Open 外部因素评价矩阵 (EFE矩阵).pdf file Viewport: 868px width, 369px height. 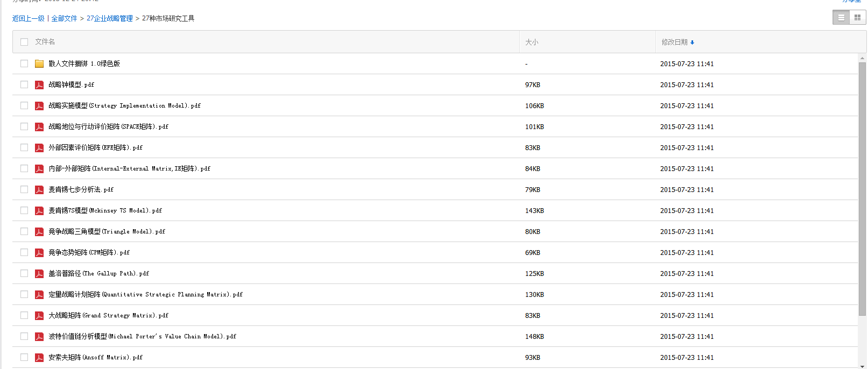click(x=95, y=147)
